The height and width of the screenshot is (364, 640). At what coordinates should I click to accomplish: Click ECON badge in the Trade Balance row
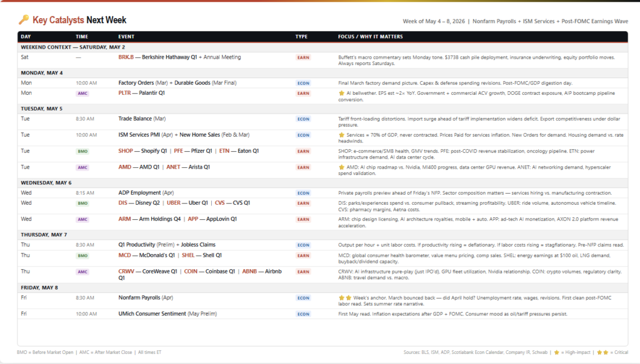pyautogui.click(x=303, y=119)
